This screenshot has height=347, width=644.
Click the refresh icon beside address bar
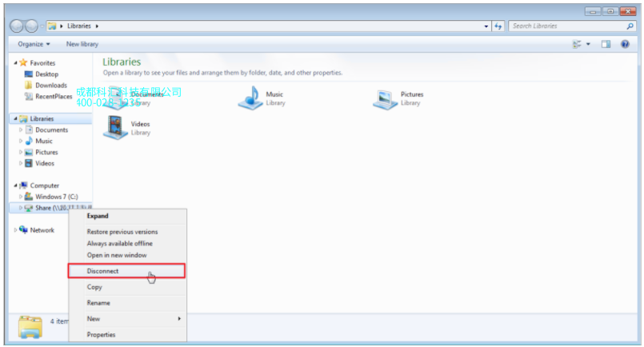[x=498, y=26]
